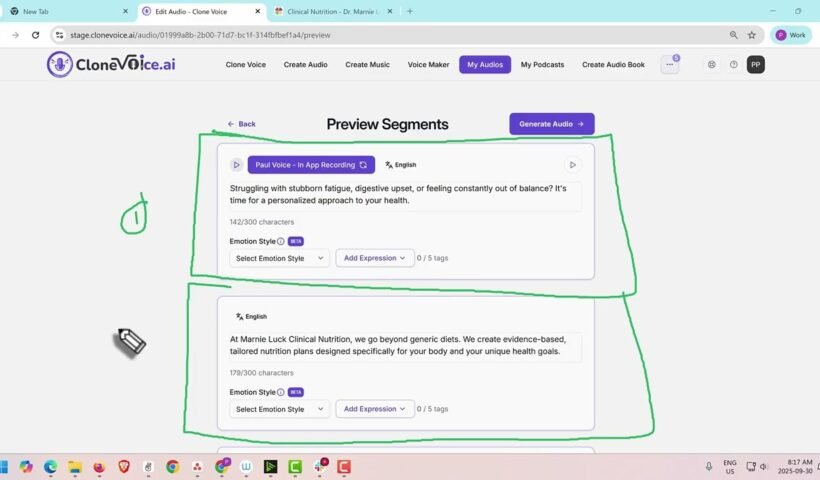Image resolution: width=820 pixels, height=480 pixels.
Task: Open Firefox from the taskbar
Action: 99,466
